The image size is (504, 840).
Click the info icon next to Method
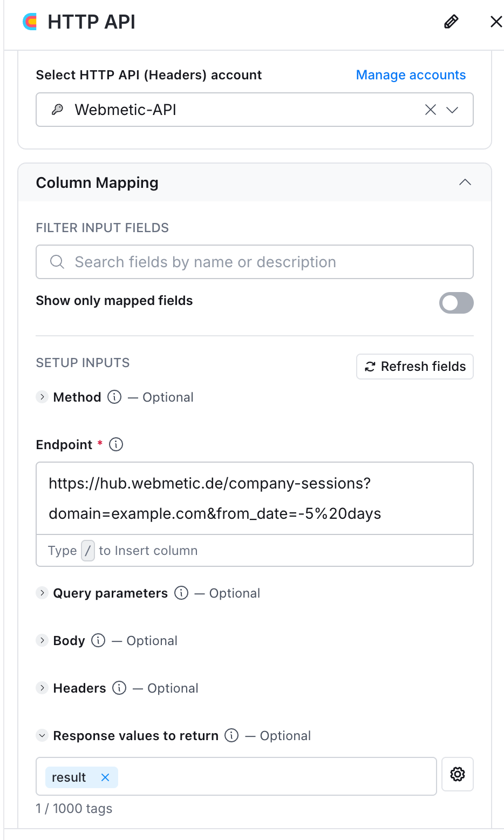114,397
